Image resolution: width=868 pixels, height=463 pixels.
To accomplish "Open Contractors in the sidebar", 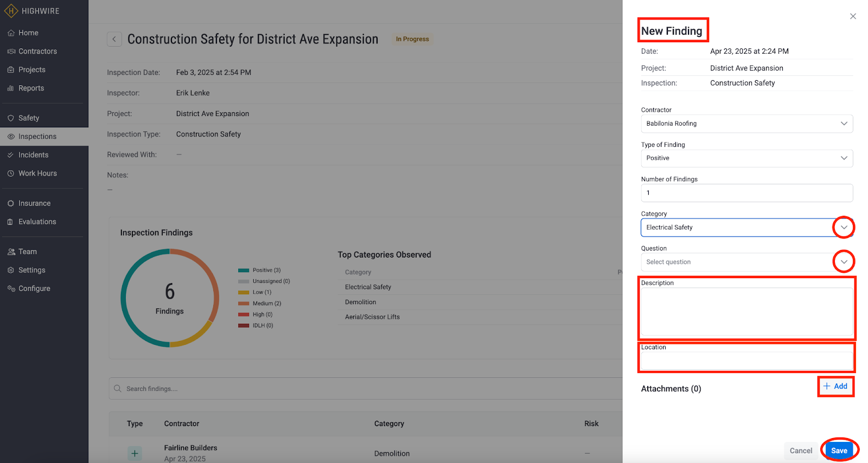I will (37, 52).
